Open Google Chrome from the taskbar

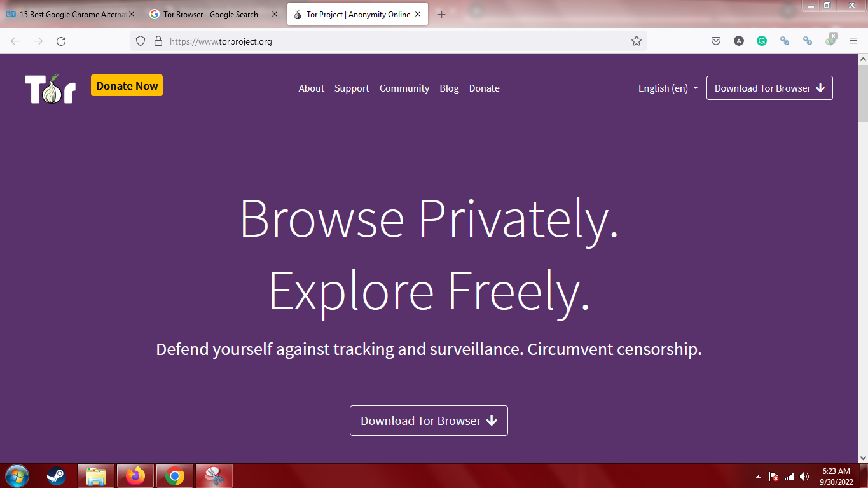point(175,476)
